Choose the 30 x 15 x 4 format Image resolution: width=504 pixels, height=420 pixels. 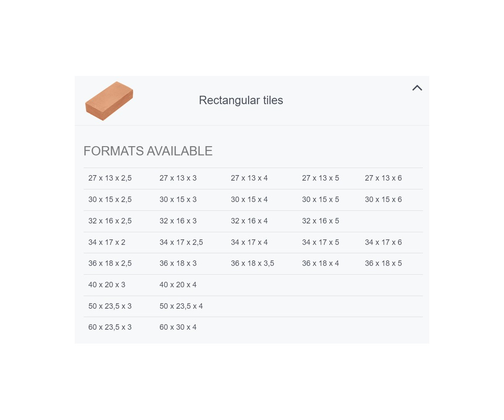(x=249, y=199)
